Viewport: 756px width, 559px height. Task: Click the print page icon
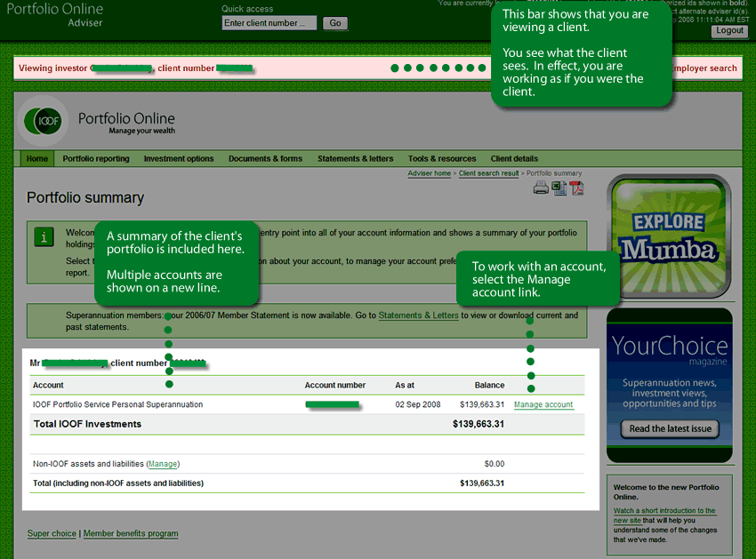pos(541,188)
